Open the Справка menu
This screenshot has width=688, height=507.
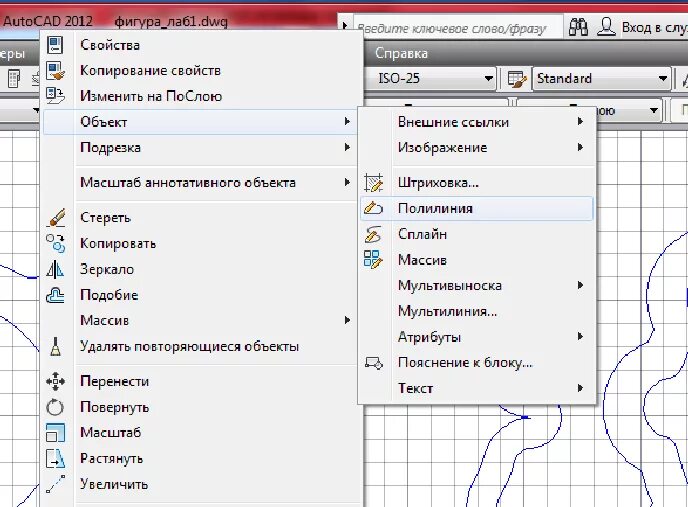[401, 53]
